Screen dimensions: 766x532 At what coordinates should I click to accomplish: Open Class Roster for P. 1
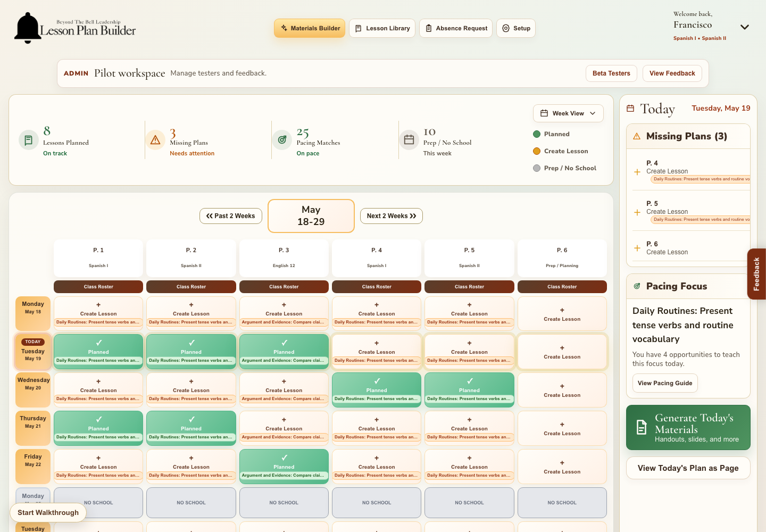point(98,287)
